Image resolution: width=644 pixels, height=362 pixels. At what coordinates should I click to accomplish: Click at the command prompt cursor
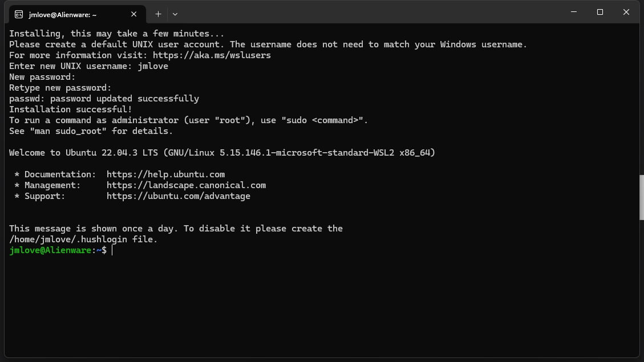tap(112, 250)
